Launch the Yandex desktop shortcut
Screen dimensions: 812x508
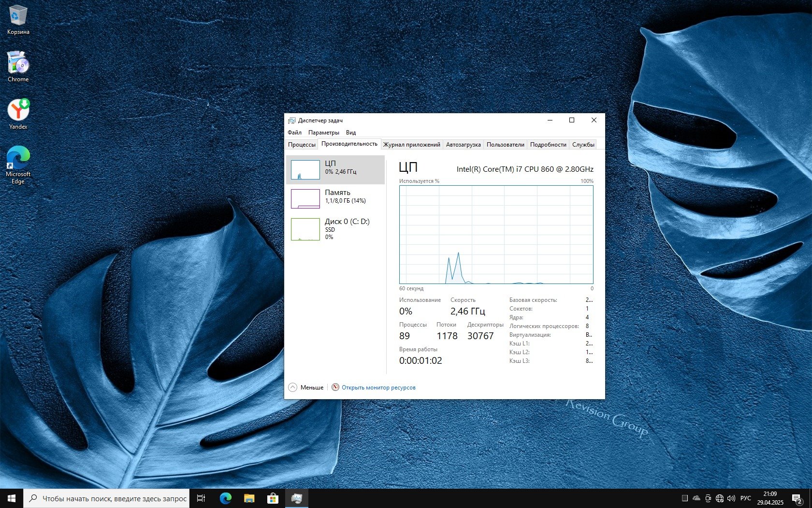pos(18,114)
